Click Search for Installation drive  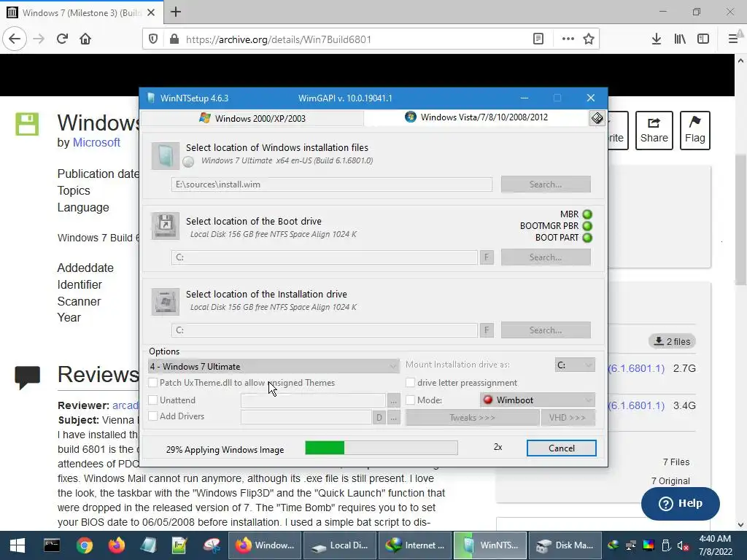click(546, 330)
